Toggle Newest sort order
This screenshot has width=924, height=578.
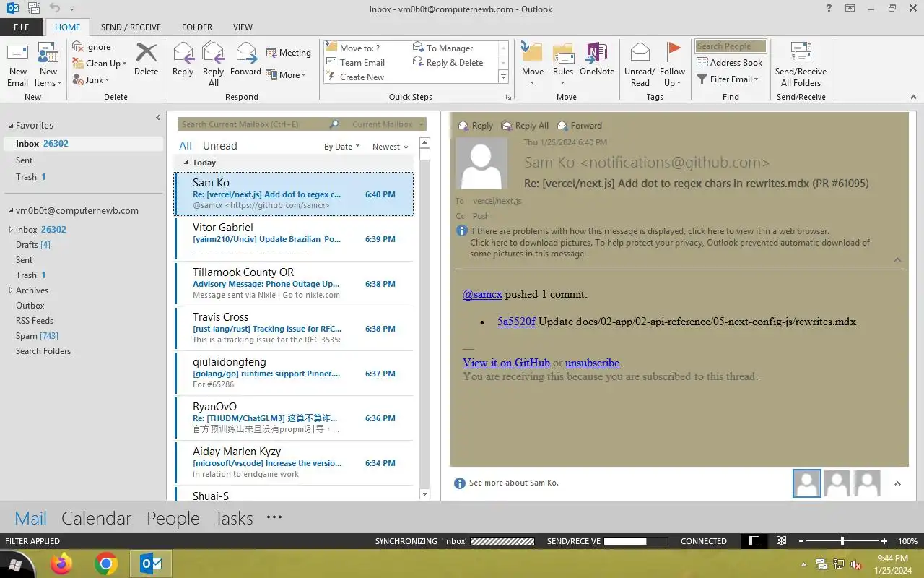coord(391,147)
